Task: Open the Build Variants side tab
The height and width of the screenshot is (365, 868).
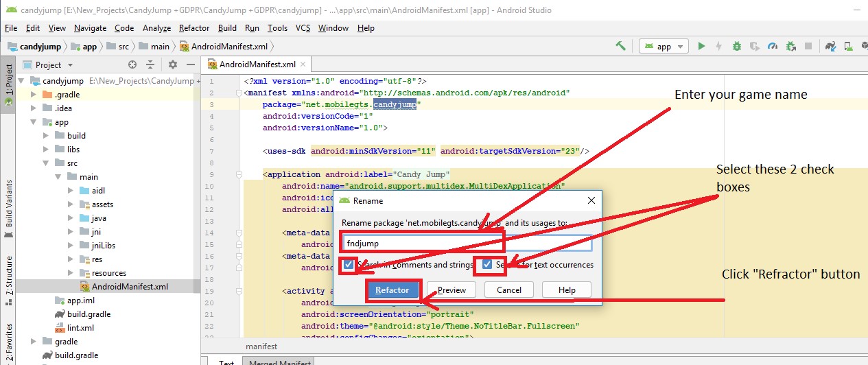Action: tap(8, 207)
